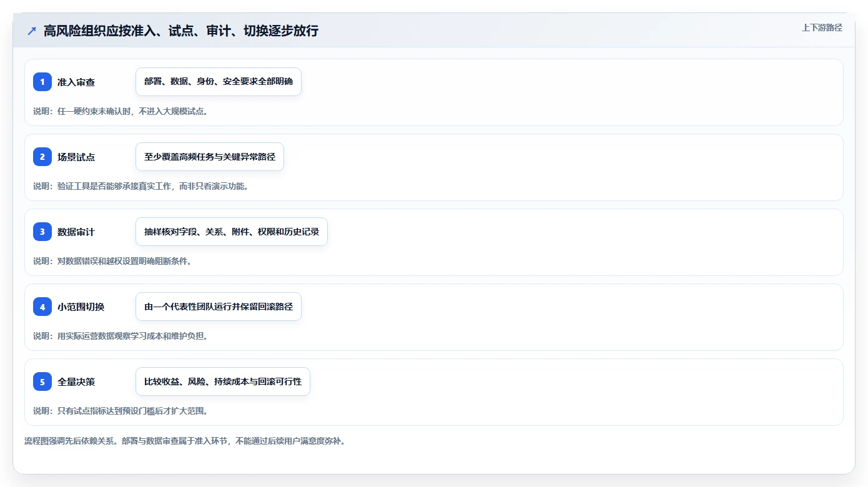Click the 上下游路径 label in header
This screenshot has height=487, width=868.
pos(822,27)
